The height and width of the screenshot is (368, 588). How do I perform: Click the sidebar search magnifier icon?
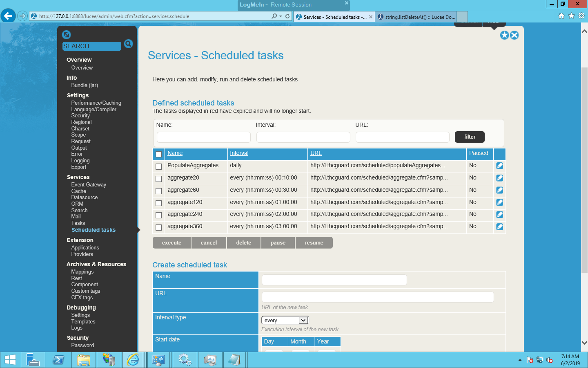[128, 44]
